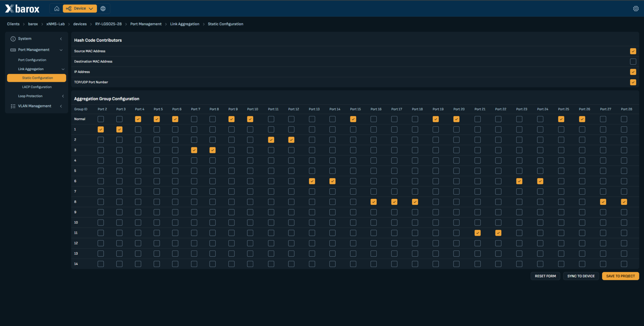Viewport: 644px width, 326px height.
Task: Open the globe icon in header
Action: coord(103,9)
